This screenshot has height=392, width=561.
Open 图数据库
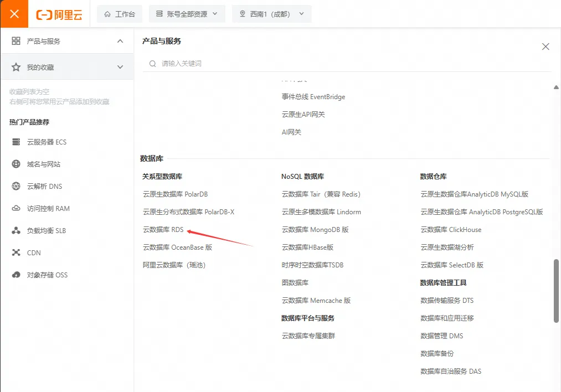295,282
